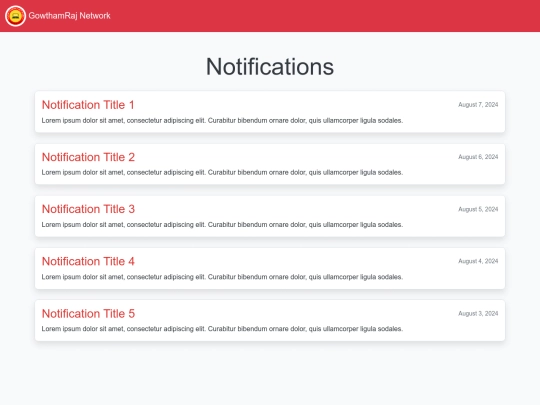
Task: Open Notification Title 3
Action: pyautogui.click(x=88, y=209)
